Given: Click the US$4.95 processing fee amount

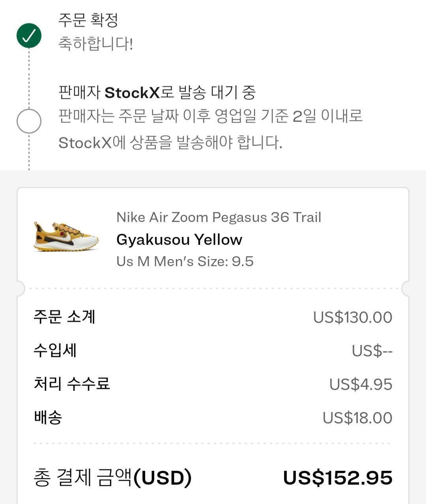Looking at the screenshot, I should [x=361, y=385].
